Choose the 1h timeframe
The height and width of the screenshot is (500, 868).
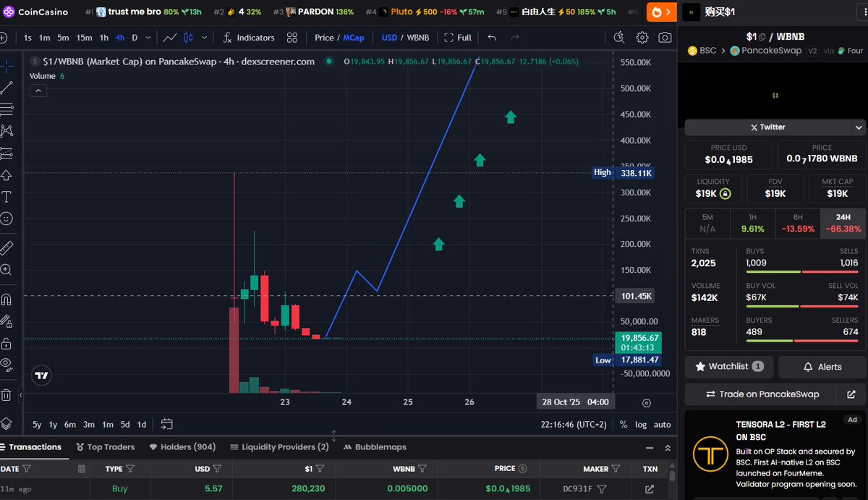(x=104, y=38)
